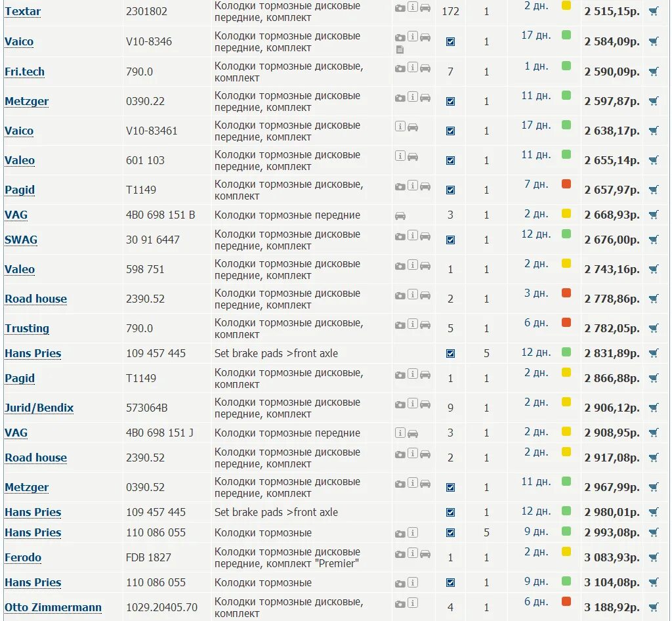Click article number 4B0 698 151 J
The height and width of the screenshot is (621, 672).
point(159,433)
